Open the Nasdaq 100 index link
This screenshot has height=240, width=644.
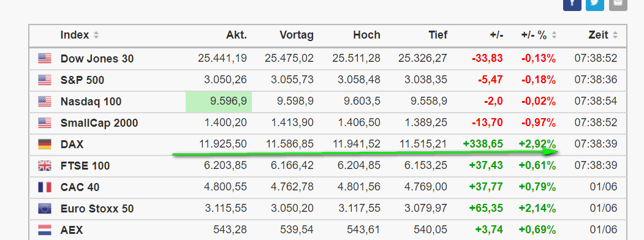(x=91, y=102)
